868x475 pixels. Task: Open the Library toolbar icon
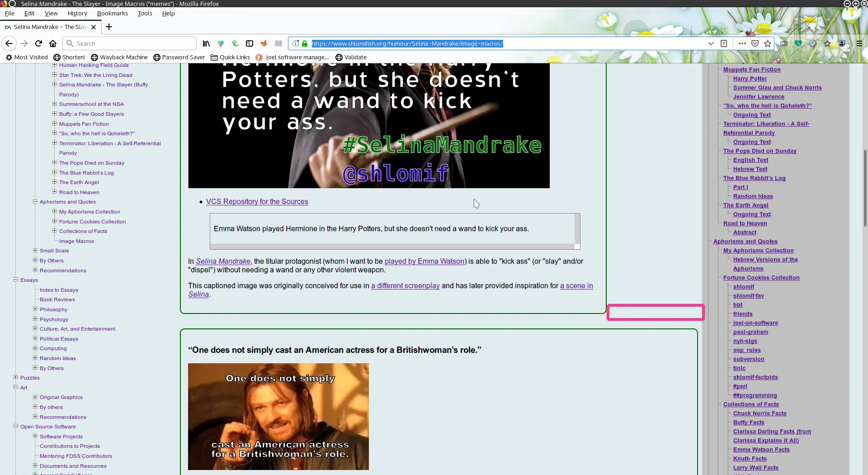pos(206,43)
